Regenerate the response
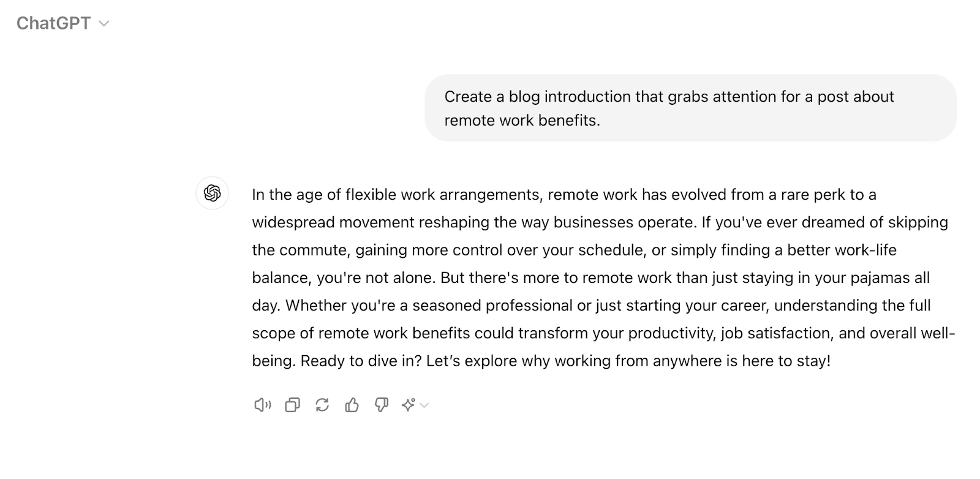This screenshot has height=479, width=980. [x=322, y=405]
